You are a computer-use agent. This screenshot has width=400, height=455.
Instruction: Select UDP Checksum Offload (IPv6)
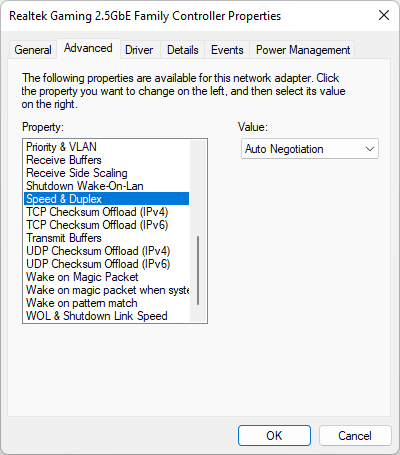pyautogui.click(x=107, y=264)
